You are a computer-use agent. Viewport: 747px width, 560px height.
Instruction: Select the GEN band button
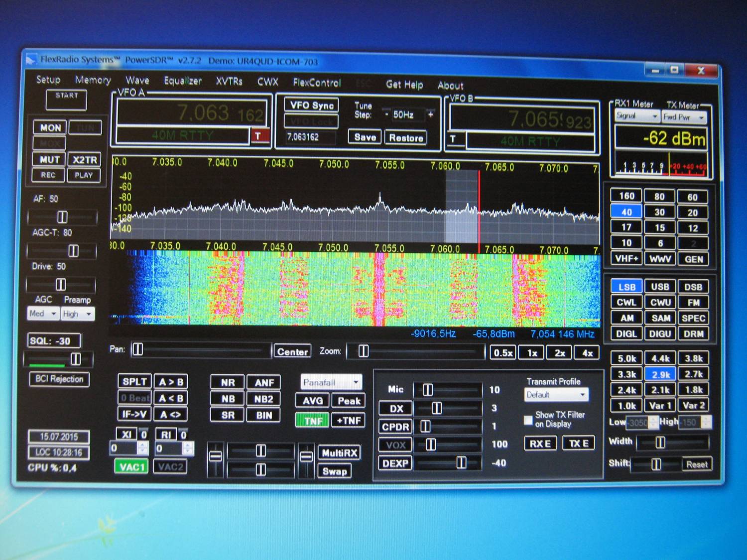coord(693,259)
